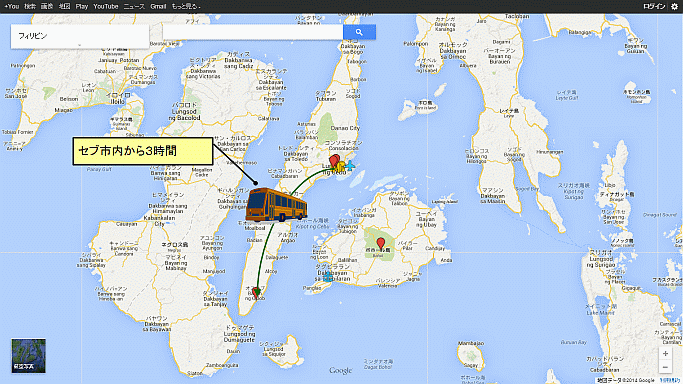Zoom out with the minus button
The image size is (683, 384).
pyautogui.click(x=665, y=367)
